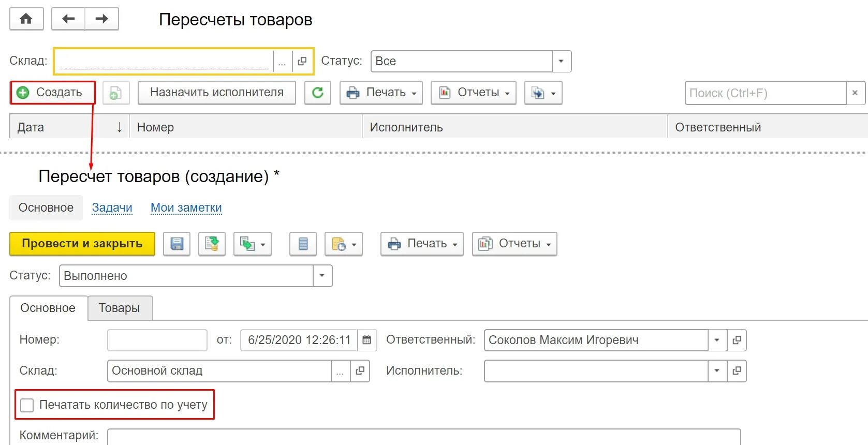This screenshot has height=445, width=868.
Task: Open the Задачи link
Action: click(x=112, y=208)
